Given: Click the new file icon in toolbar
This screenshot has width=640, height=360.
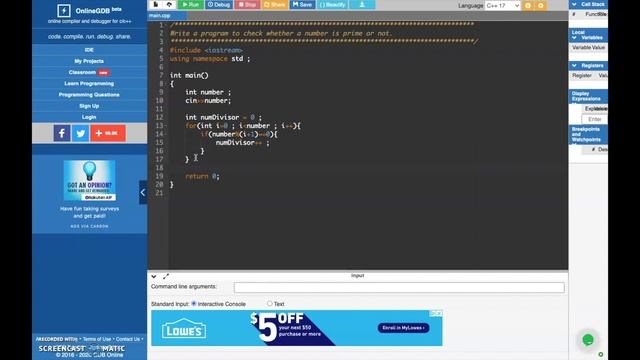Looking at the screenshot, I should (156, 4).
